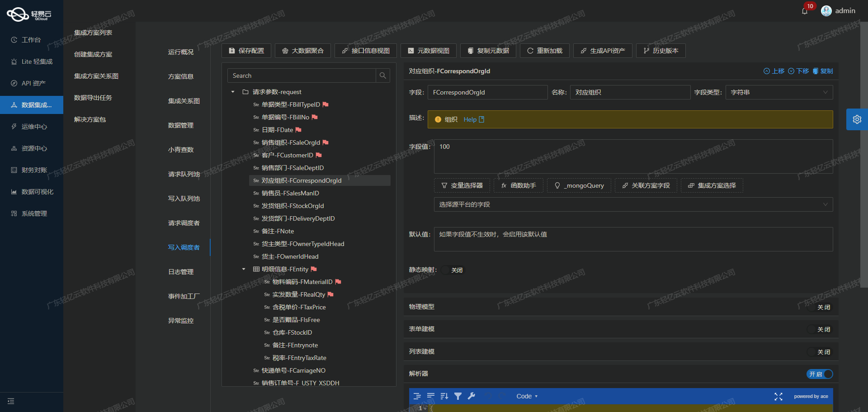Click the 系统管理 grid icon
Viewport: 868px width, 412px height.
click(14, 213)
